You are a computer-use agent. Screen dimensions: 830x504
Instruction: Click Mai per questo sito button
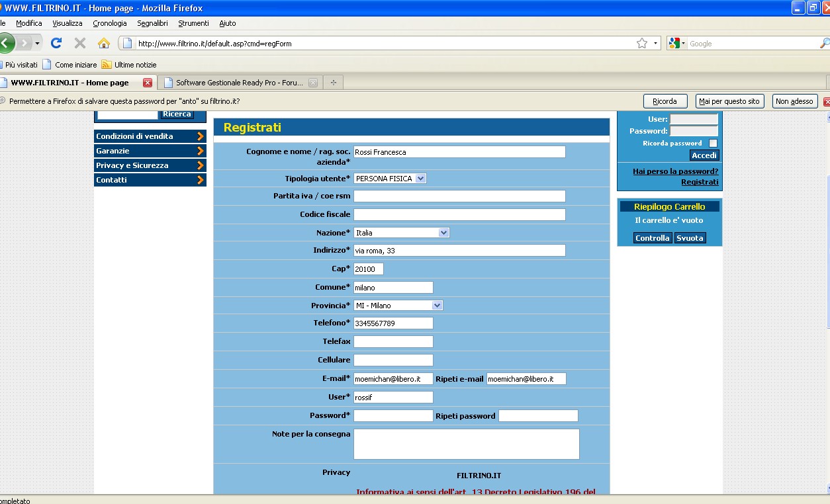tap(729, 101)
